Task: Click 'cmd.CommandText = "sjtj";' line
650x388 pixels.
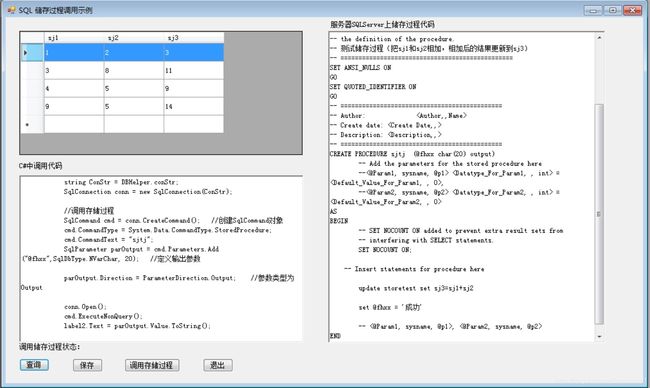Action: coord(109,240)
